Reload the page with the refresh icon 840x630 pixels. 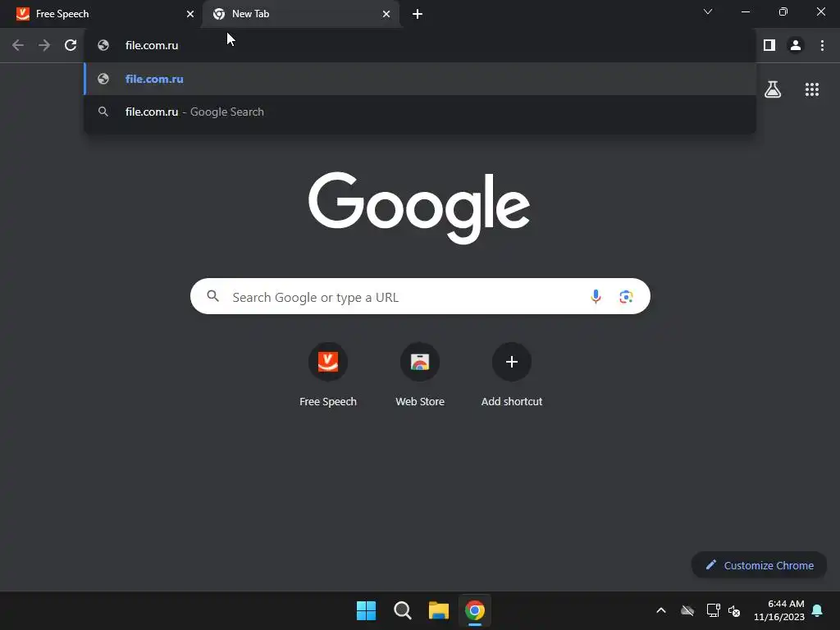[x=71, y=46]
